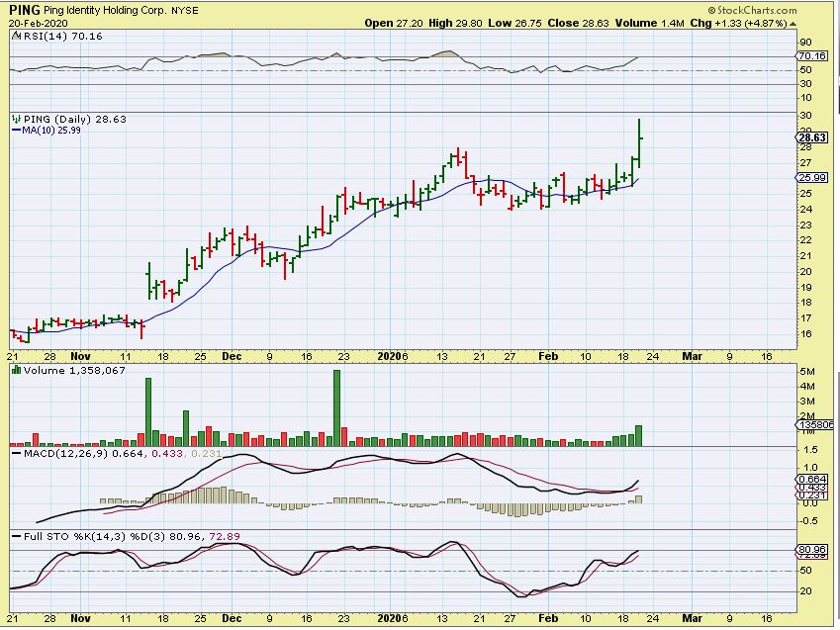Click the Close 28.63 value in header
This screenshot has width=840, height=630.
[578, 24]
